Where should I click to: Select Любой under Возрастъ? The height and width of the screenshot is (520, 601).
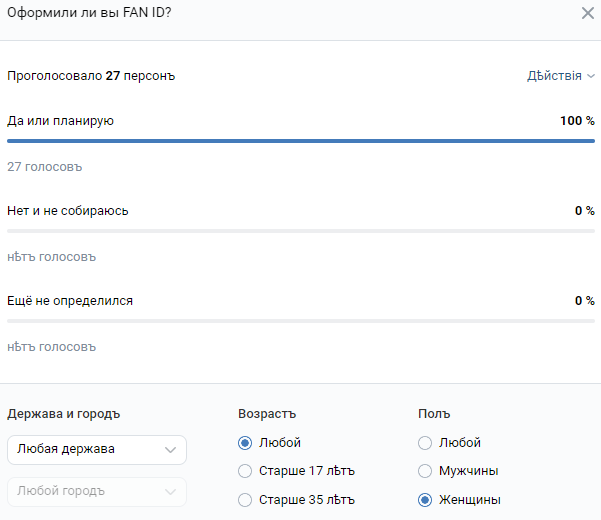point(245,443)
